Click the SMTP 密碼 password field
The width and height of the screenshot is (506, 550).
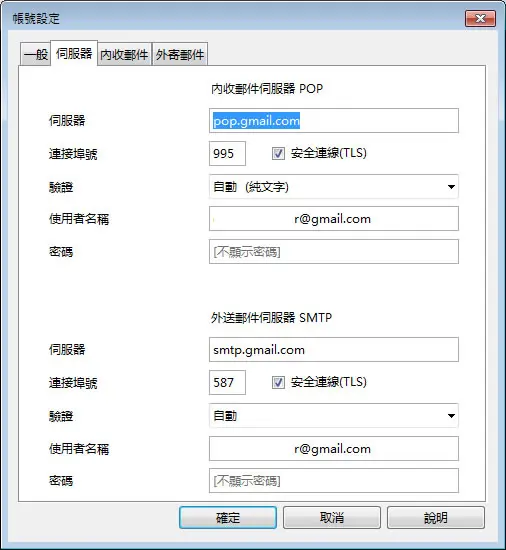click(x=334, y=481)
